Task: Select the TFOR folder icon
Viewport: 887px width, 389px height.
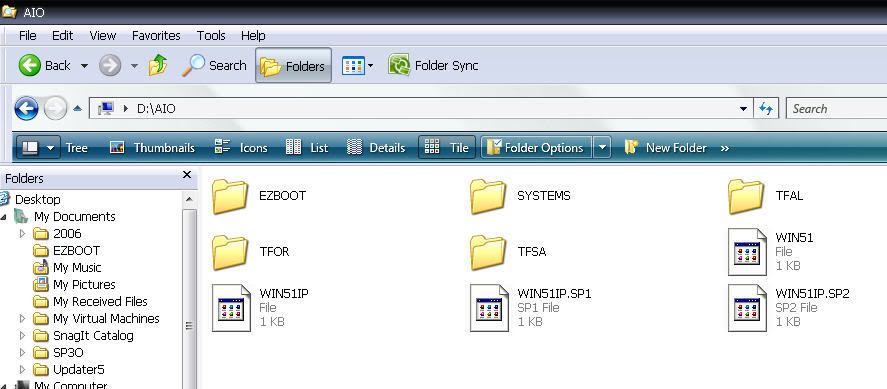Action: 230,252
